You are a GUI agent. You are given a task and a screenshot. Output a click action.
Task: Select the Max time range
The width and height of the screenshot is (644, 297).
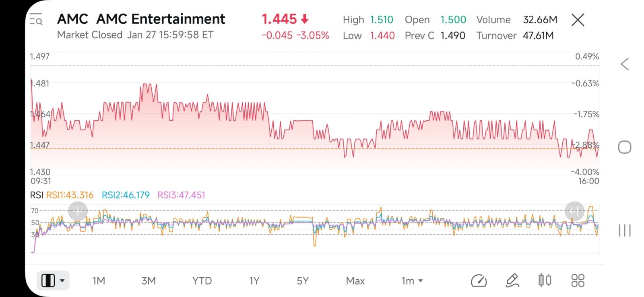pyautogui.click(x=355, y=281)
